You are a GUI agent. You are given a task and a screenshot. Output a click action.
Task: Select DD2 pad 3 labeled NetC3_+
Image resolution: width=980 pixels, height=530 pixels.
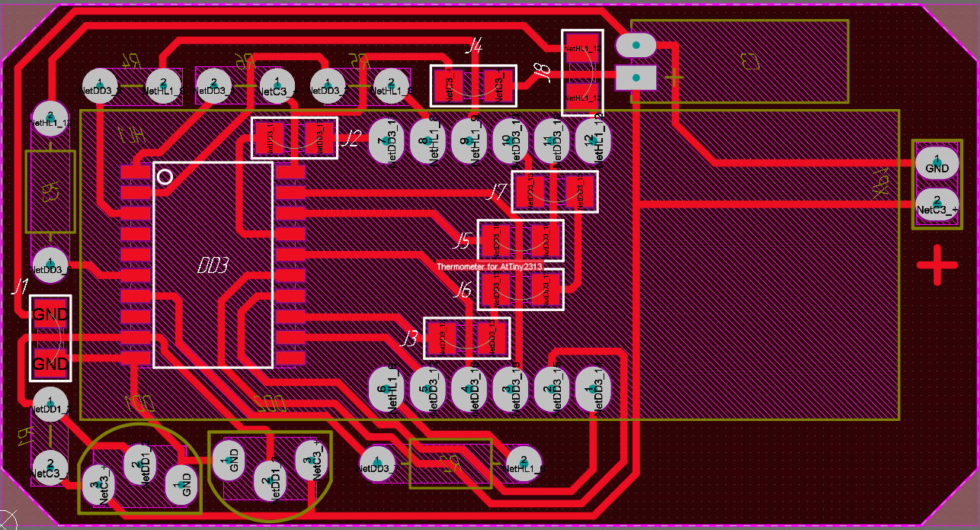(311, 460)
